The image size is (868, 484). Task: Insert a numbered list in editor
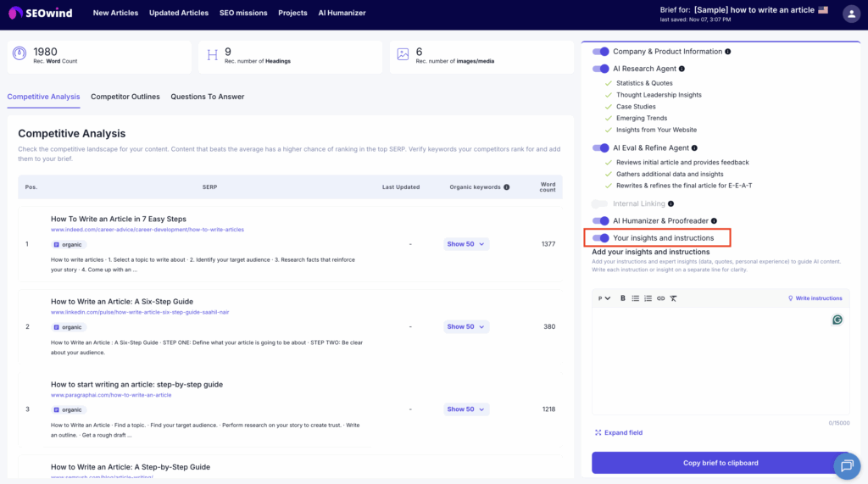tap(648, 298)
